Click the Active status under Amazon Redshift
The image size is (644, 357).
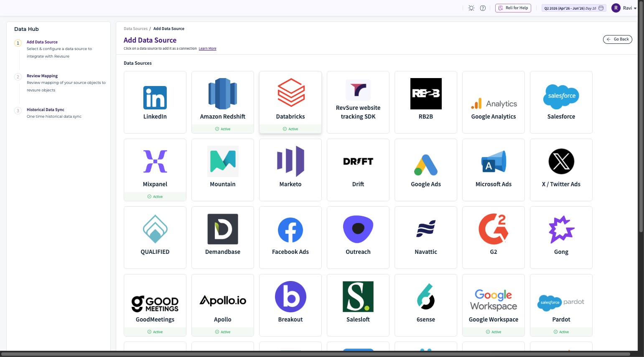click(x=223, y=129)
